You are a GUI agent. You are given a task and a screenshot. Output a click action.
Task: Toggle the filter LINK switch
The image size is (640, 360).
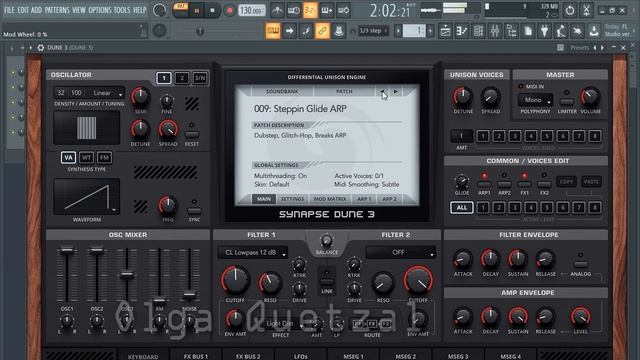[x=327, y=282]
